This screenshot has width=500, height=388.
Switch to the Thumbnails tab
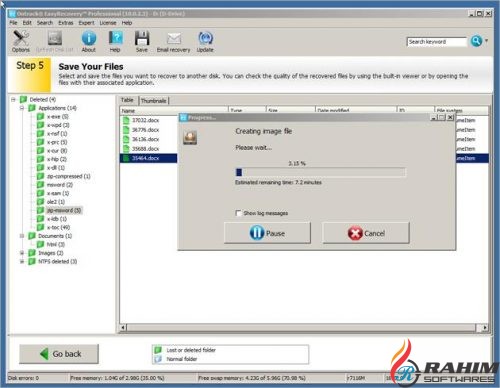point(154,100)
